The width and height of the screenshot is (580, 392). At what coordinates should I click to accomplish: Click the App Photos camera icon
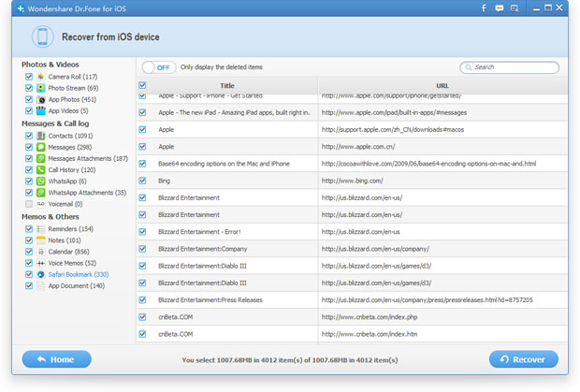click(x=40, y=99)
